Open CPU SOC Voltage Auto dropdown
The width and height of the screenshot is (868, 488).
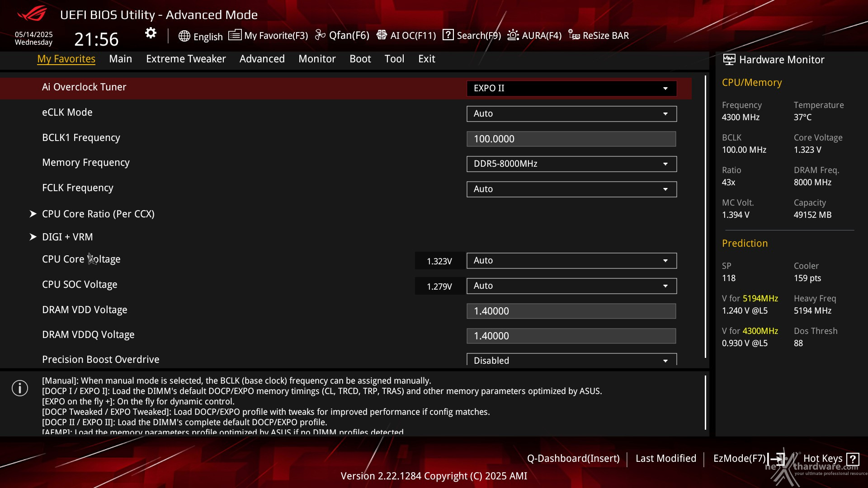click(571, 286)
